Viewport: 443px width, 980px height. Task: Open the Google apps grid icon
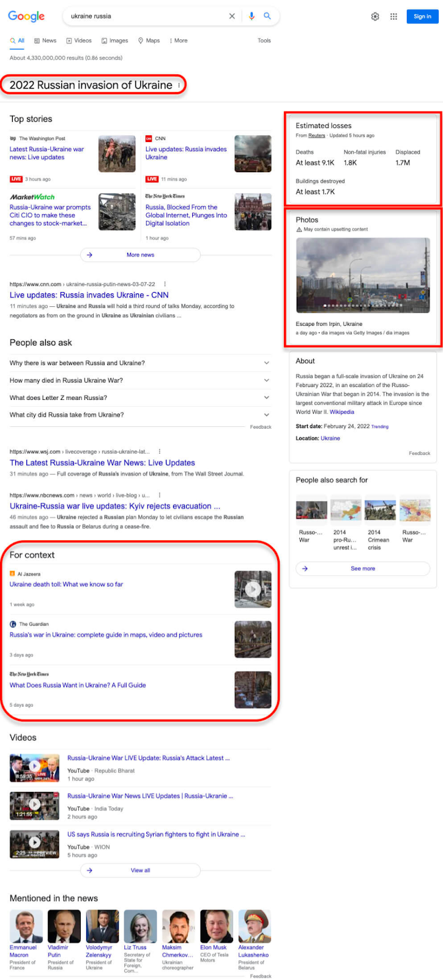[393, 17]
